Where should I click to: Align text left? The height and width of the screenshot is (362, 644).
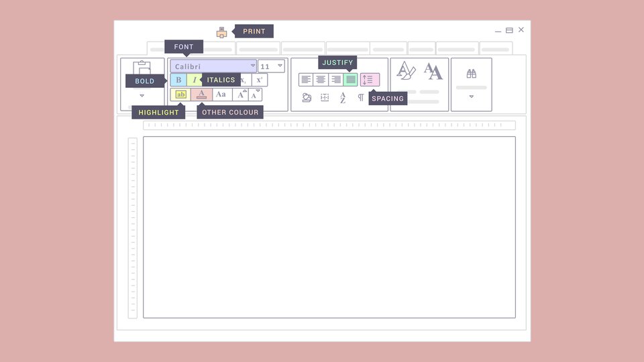point(306,80)
